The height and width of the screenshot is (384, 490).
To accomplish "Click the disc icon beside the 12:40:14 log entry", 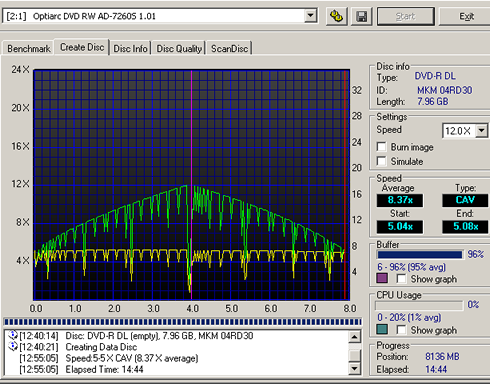I will pyautogui.click(x=13, y=335).
